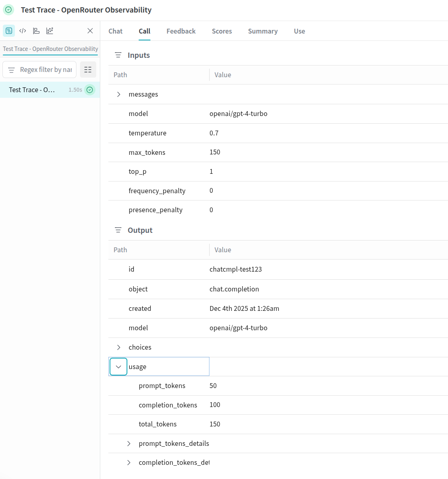Switch to flame graph view icon
Viewport: 448px width, 479px height.
(x=36, y=31)
